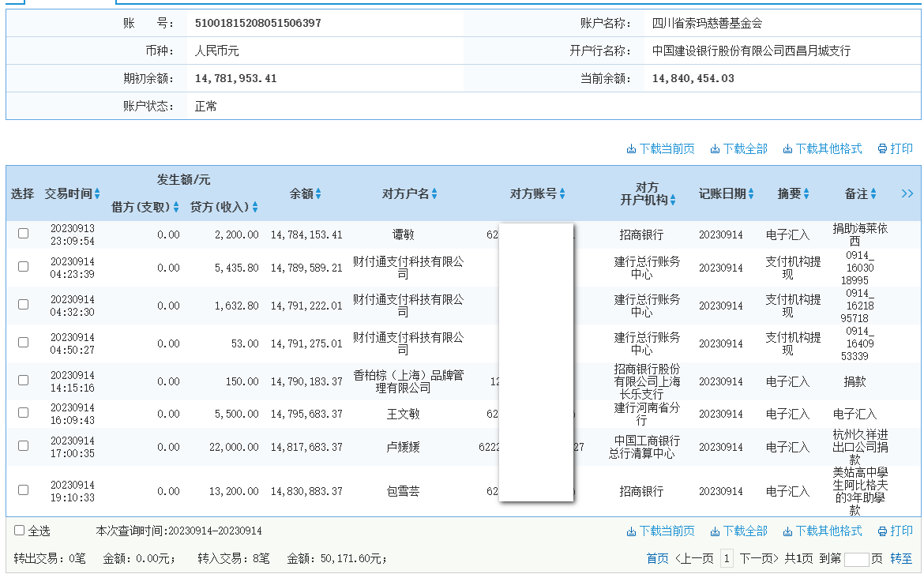Click payer name 王文敏
This screenshot has width=924, height=574.
(x=403, y=415)
